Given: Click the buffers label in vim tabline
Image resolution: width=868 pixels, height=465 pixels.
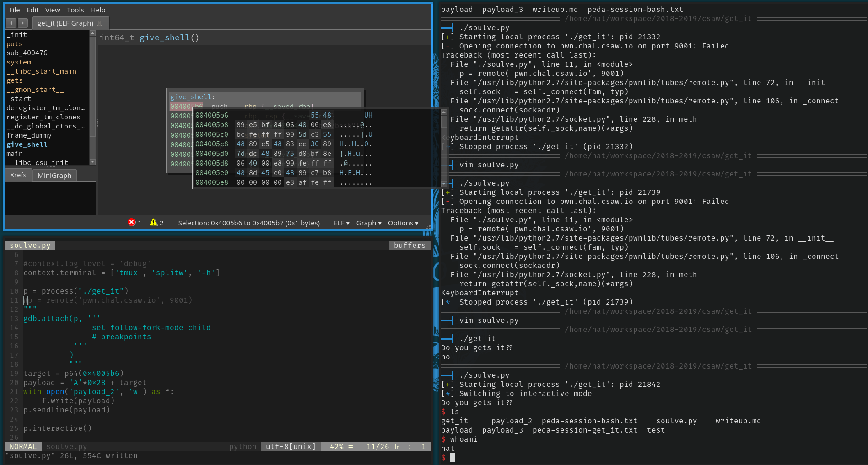Looking at the screenshot, I should pyautogui.click(x=410, y=246).
